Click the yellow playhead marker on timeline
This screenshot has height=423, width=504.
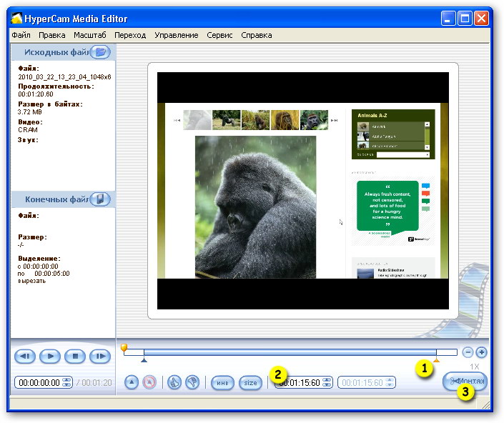click(x=124, y=347)
